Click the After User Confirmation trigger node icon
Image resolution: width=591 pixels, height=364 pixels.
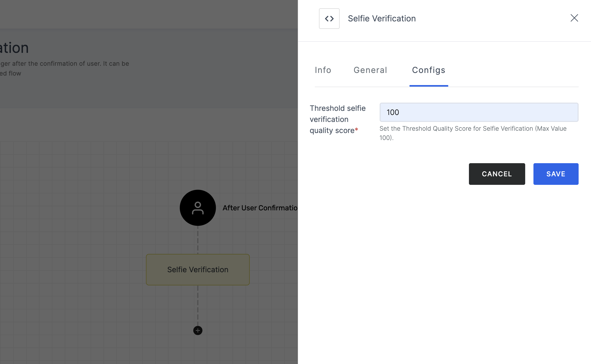198,208
